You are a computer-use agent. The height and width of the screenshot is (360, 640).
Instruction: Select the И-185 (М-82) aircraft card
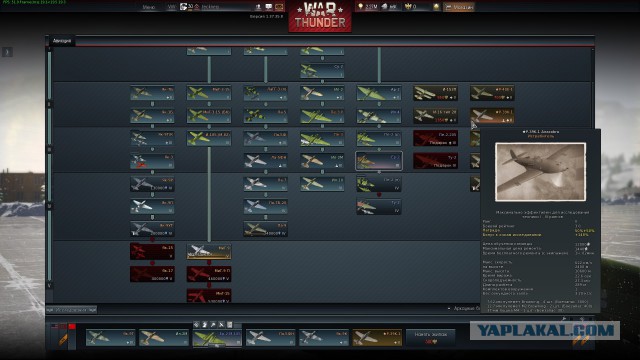[x=209, y=138]
